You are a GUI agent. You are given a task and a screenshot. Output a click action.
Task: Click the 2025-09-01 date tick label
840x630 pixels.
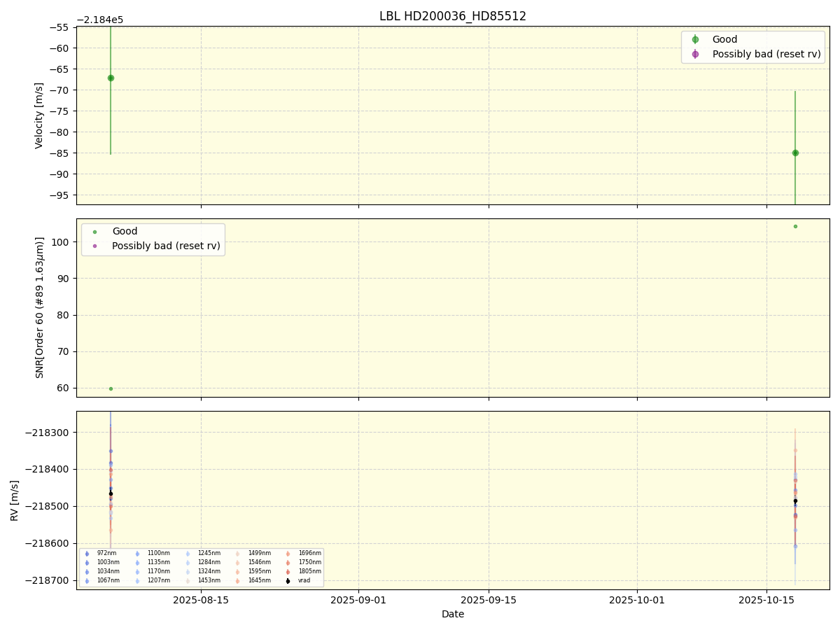click(358, 600)
